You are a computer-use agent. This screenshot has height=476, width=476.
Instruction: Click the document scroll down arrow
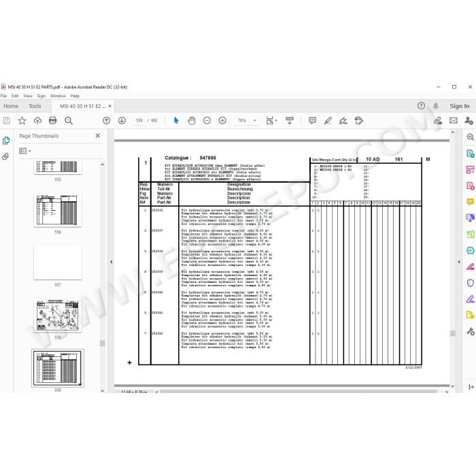(453, 386)
